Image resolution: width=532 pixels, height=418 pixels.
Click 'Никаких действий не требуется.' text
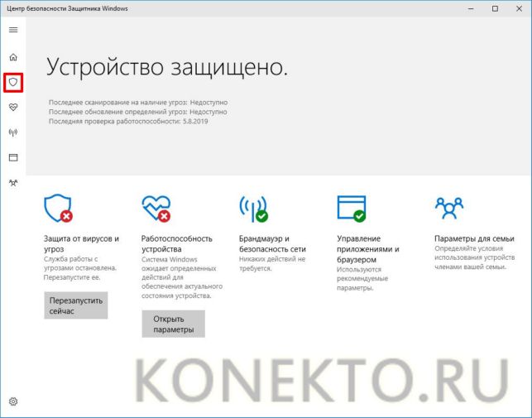(272, 264)
